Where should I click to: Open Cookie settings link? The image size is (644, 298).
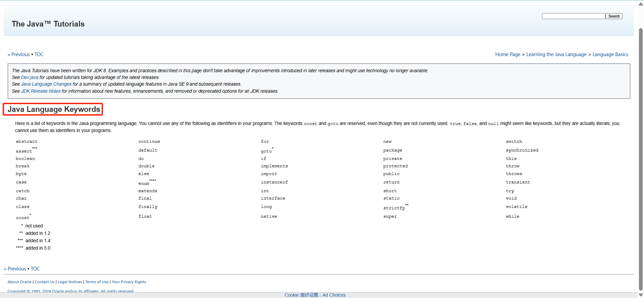[x=301, y=295]
